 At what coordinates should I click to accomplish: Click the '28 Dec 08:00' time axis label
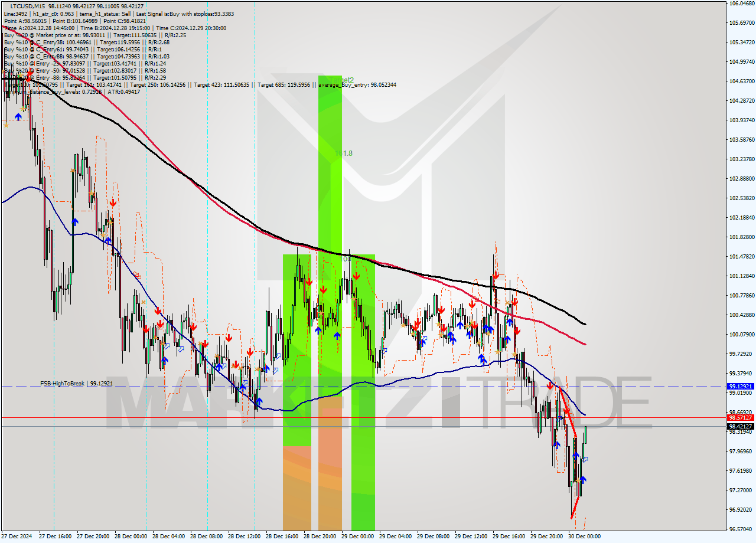coord(206,537)
